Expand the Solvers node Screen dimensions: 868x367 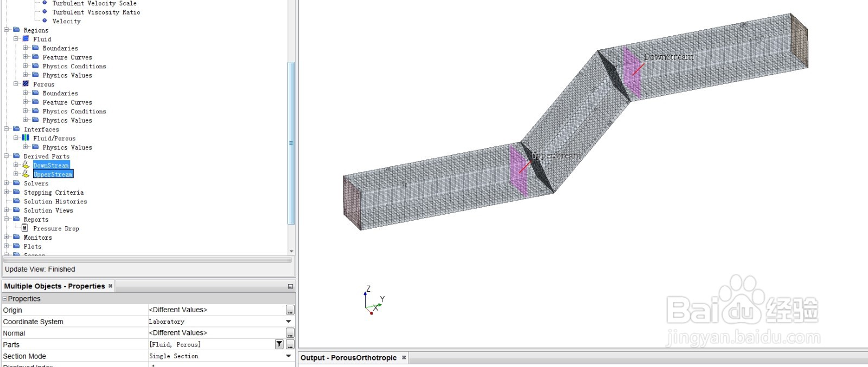pyautogui.click(x=7, y=183)
